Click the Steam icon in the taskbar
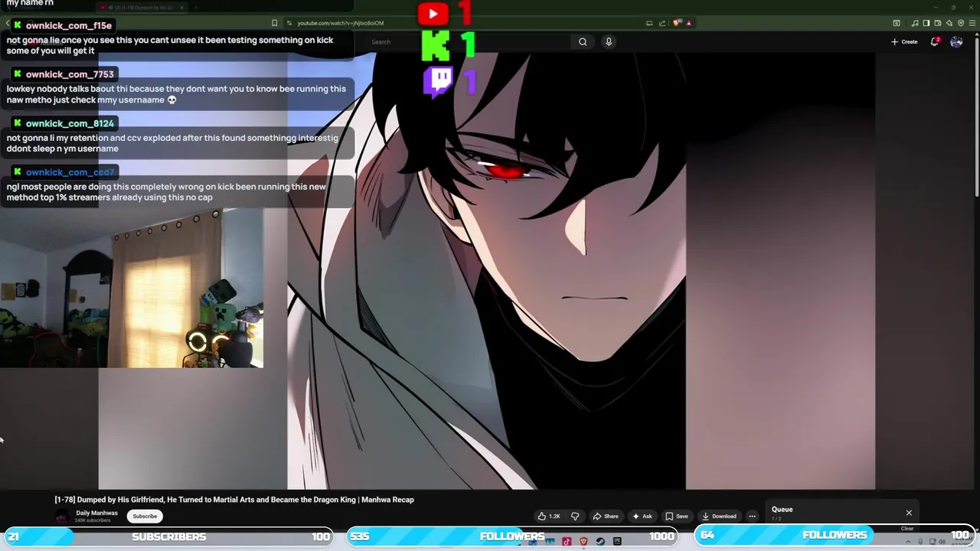Image resolution: width=980 pixels, height=551 pixels. point(600,542)
